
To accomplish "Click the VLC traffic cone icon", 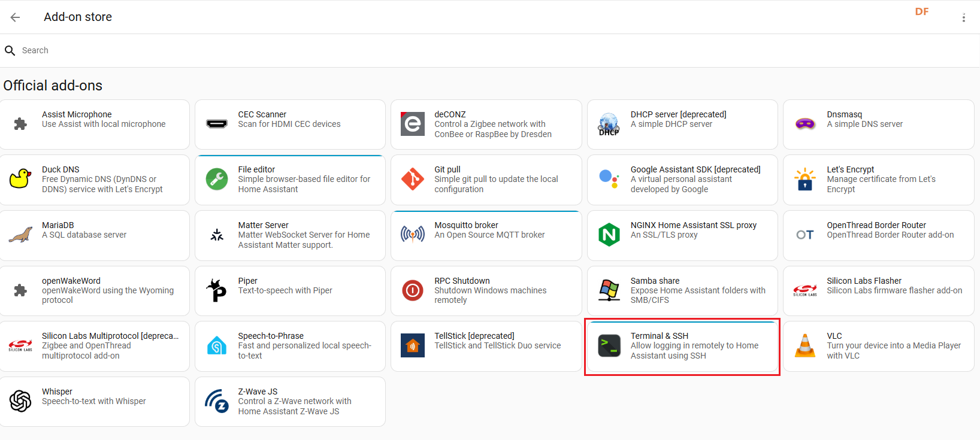I will (805, 345).
